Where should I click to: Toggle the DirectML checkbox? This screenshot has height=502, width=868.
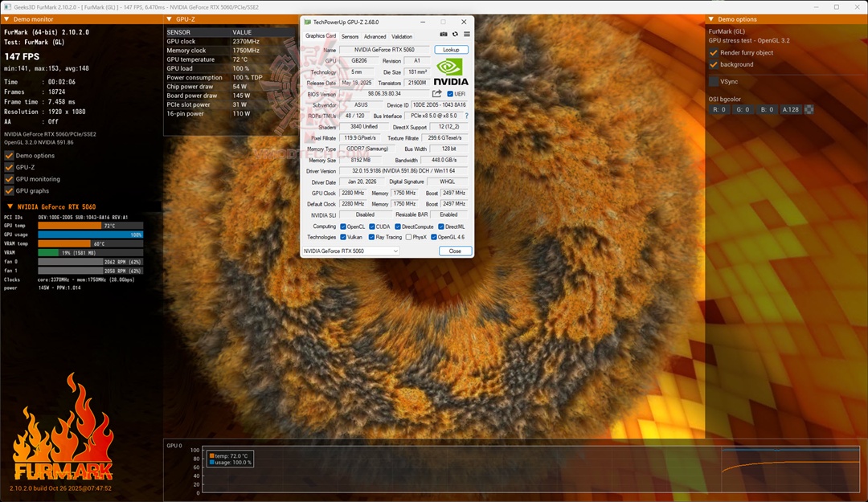441,227
